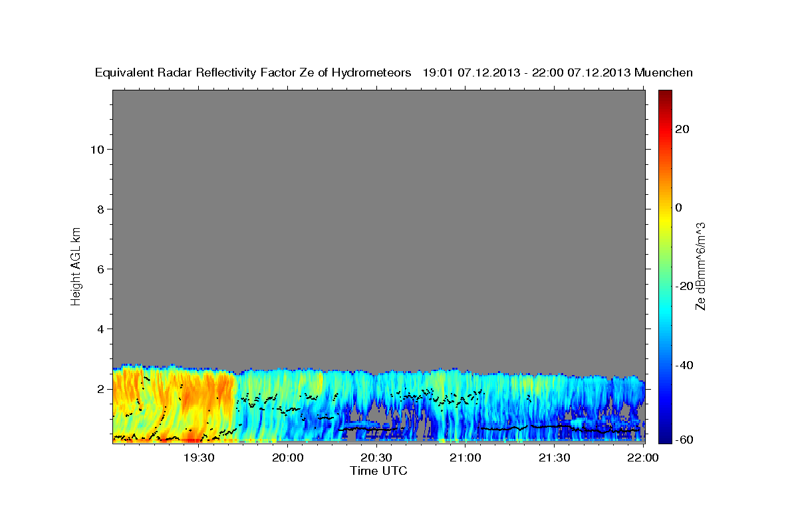The image size is (798, 532).
Task: Click the yellow section of the colorbar
Action: pyautogui.click(x=665, y=219)
